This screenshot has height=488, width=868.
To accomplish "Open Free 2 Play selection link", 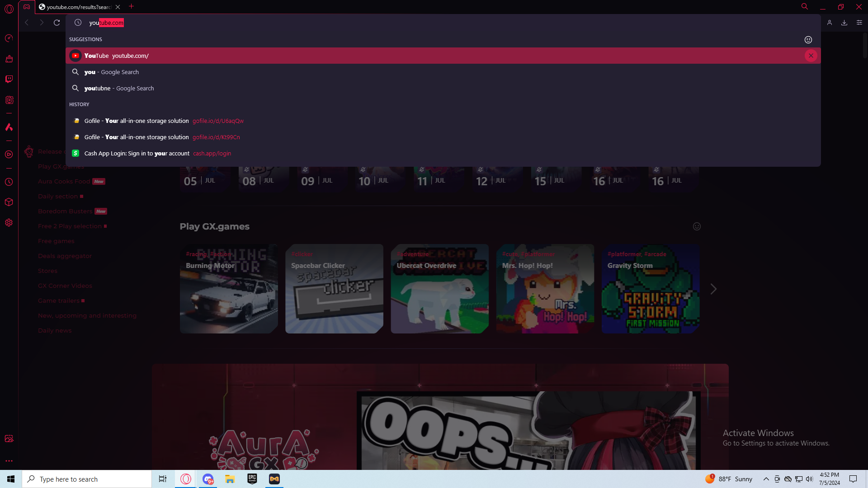I will (x=70, y=226).
